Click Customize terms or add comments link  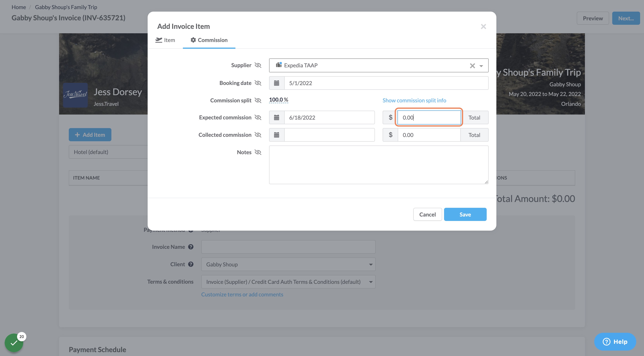pos(242,295)
